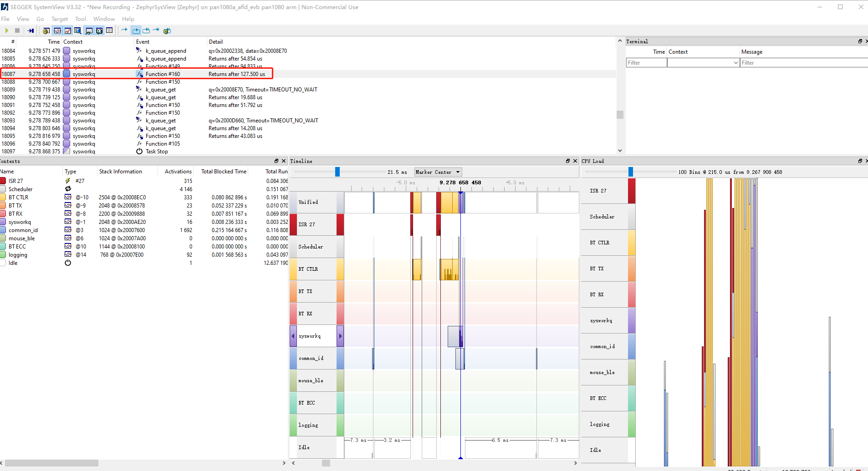Undock the Terminal panel

(x=860, y=41)
